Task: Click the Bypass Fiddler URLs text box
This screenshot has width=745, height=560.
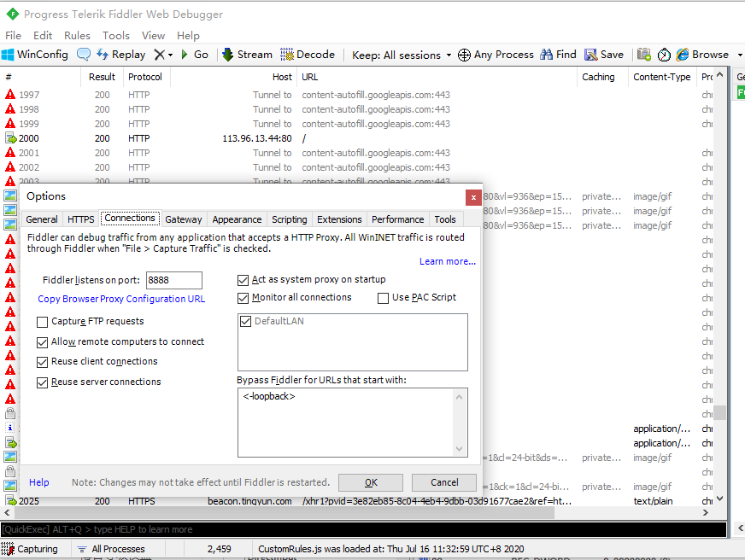Action: click(x=353, y=423)
